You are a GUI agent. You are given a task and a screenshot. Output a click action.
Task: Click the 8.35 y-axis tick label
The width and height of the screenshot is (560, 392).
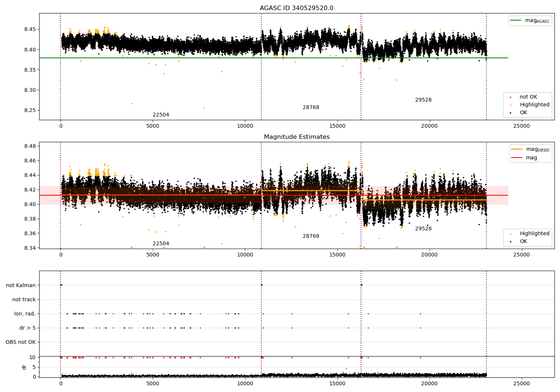click(x=30, y=70)
